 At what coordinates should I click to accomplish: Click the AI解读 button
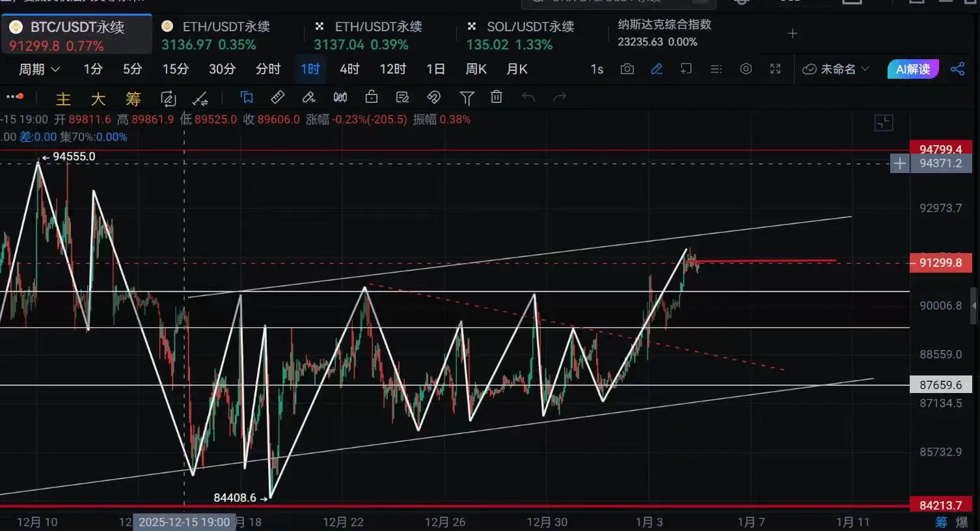913,69
